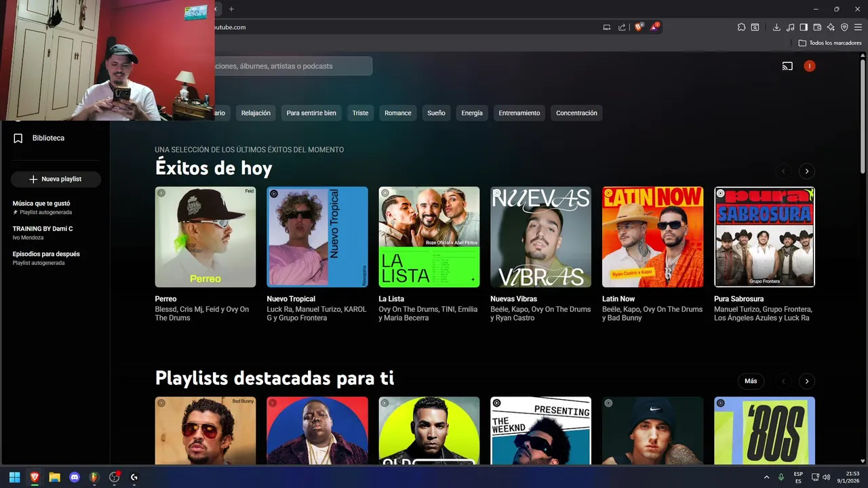Open Todos los marcadores bookmarks folder
868x488 pixels.
(830, 43)
